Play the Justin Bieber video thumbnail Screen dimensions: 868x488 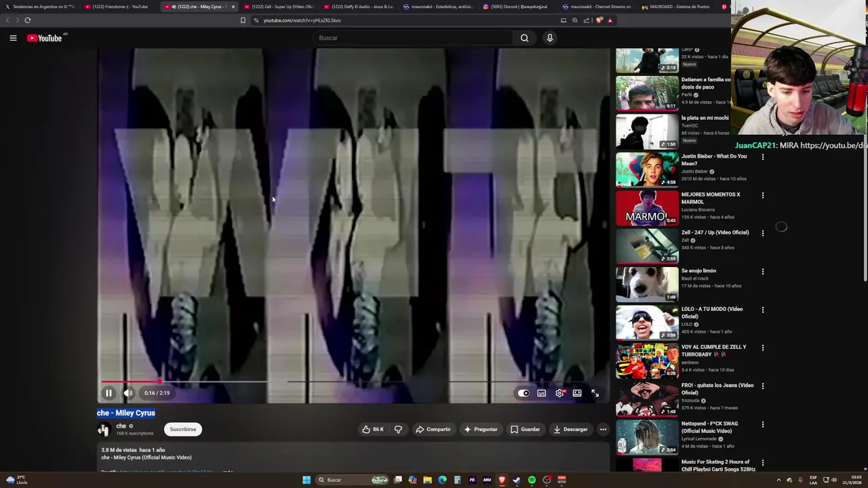click(x=647, y=169)
